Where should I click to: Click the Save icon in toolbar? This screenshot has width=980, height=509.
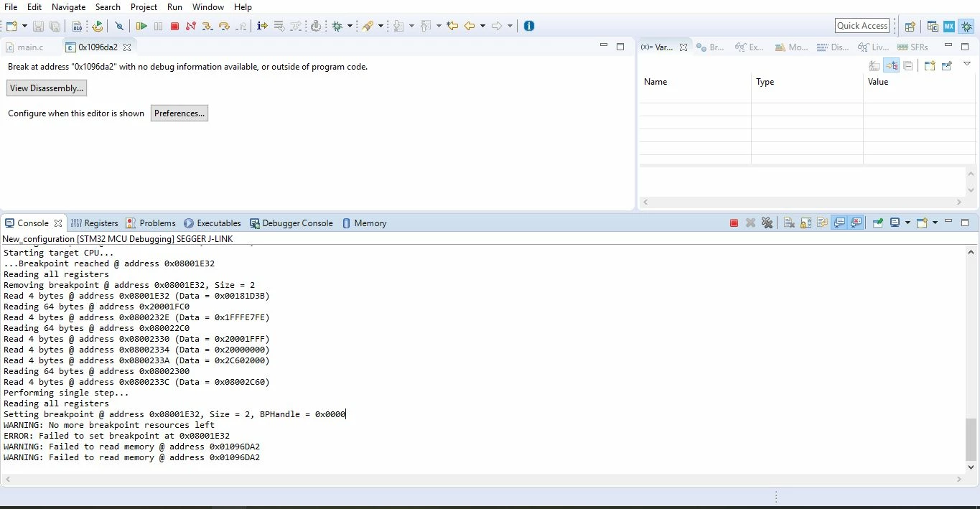[38, 26]
